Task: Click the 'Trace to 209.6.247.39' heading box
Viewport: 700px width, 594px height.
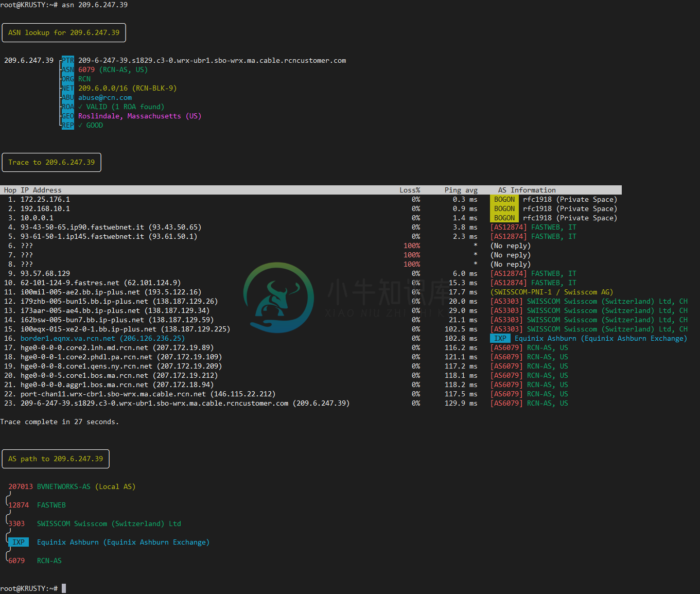Action: 51,162
